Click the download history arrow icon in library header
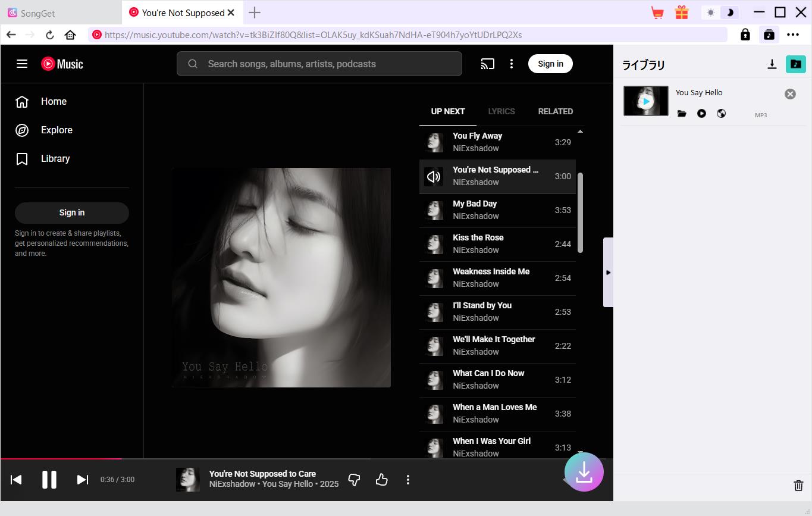Viewport: 812px width, 516px height. click(772, 64)
